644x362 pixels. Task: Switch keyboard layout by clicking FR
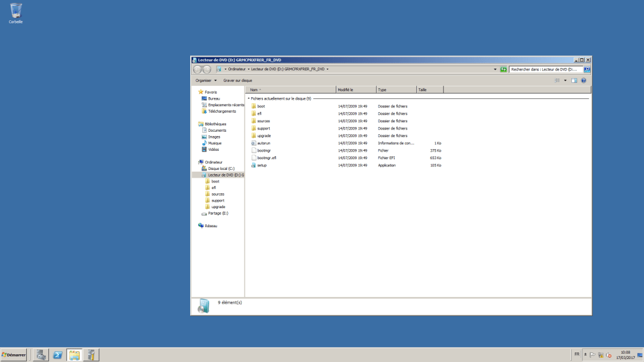coord(577,354)
